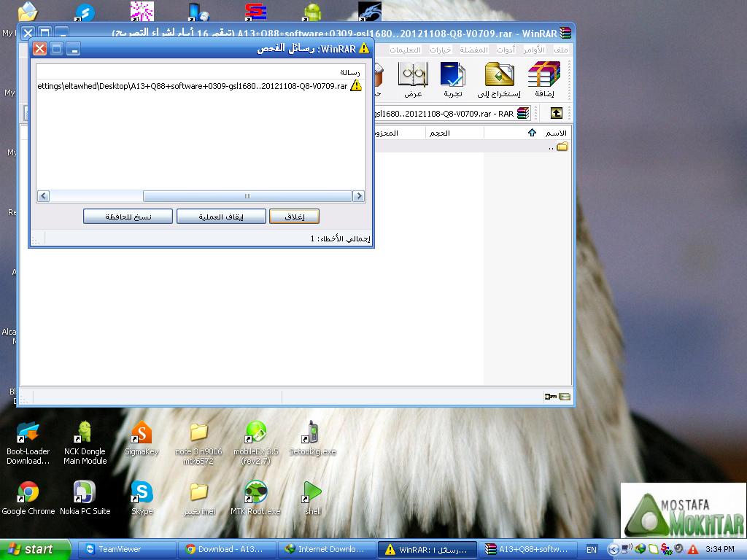Image resolution: width=747 pixels, height=560 pixels.
Task: Click the رسالة (Message) column header in dialog
Action: click(x=201, y=72)
